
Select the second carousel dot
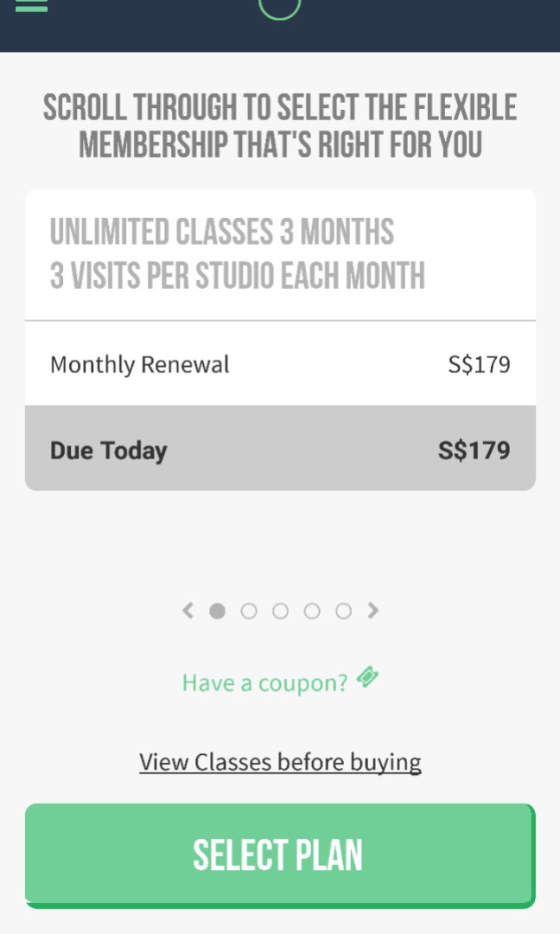click(249, 611)
